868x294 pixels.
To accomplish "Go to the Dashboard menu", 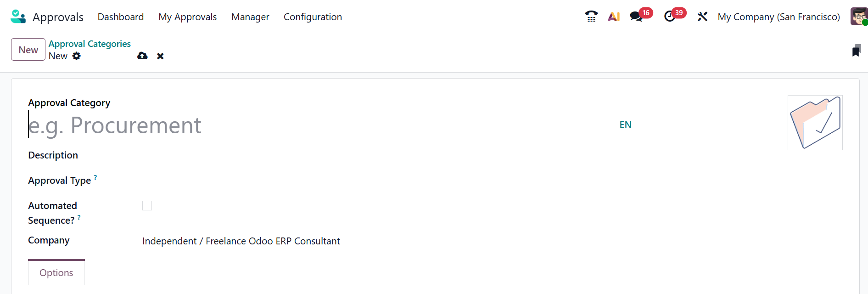I will [x=121, y=17].
